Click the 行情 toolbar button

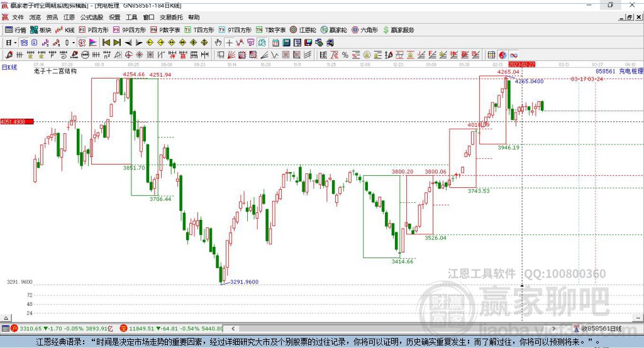(15, 30)
